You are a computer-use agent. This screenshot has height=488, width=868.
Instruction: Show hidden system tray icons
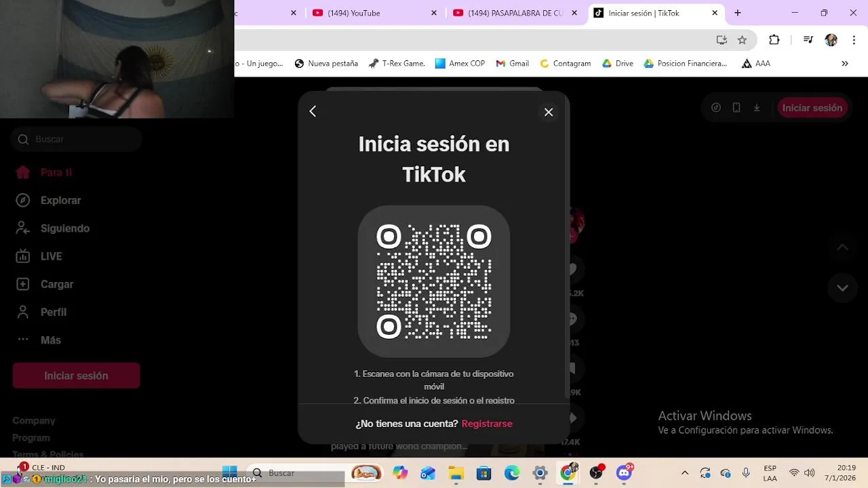[x=685, y=472]
